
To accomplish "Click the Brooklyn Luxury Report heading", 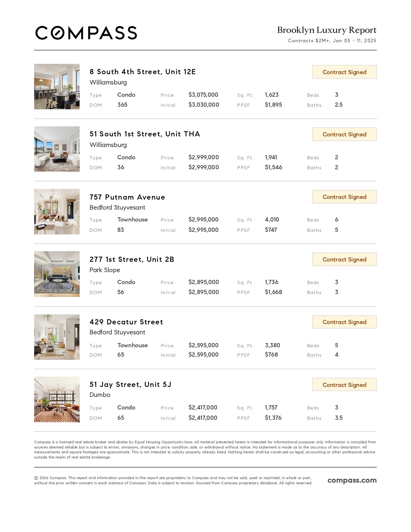I will [327, 30].
